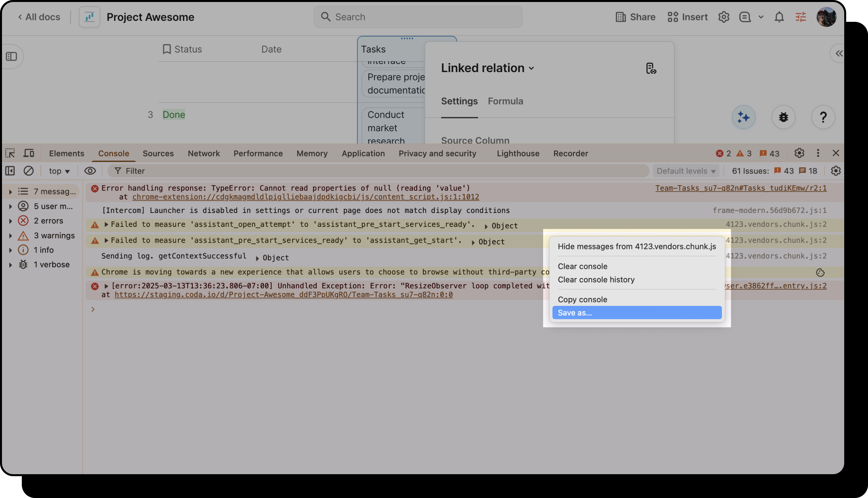Click the live expression eye icon

pos(90,171)
